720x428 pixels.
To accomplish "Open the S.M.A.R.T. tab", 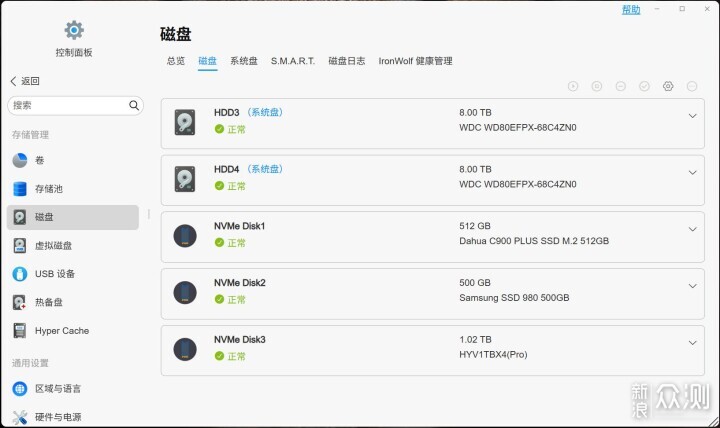I will click(x=293, y=61).
